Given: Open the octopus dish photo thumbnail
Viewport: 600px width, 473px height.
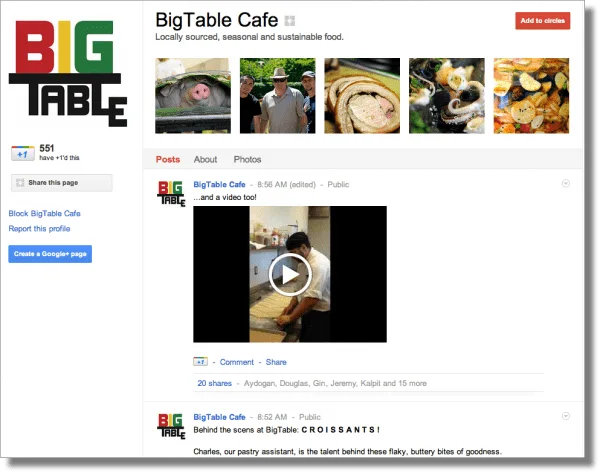Looking at the screenshot, I should click(447, 96).
